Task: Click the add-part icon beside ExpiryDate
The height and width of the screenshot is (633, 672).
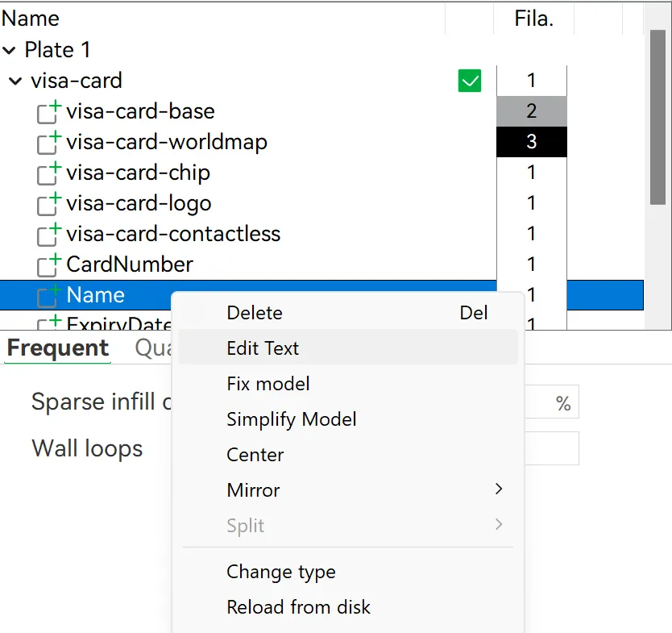Action: (x=48, y=324)
